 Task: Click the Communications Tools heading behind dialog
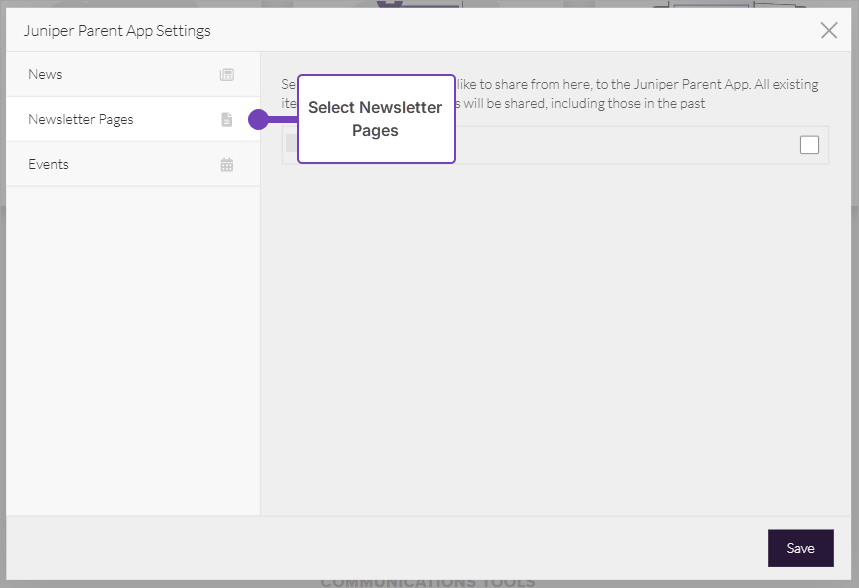428,582
